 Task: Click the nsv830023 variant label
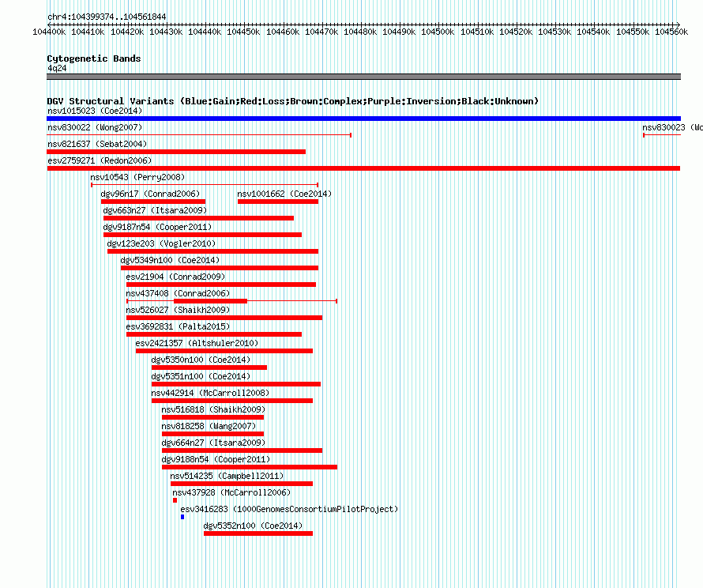pos(672,127)
